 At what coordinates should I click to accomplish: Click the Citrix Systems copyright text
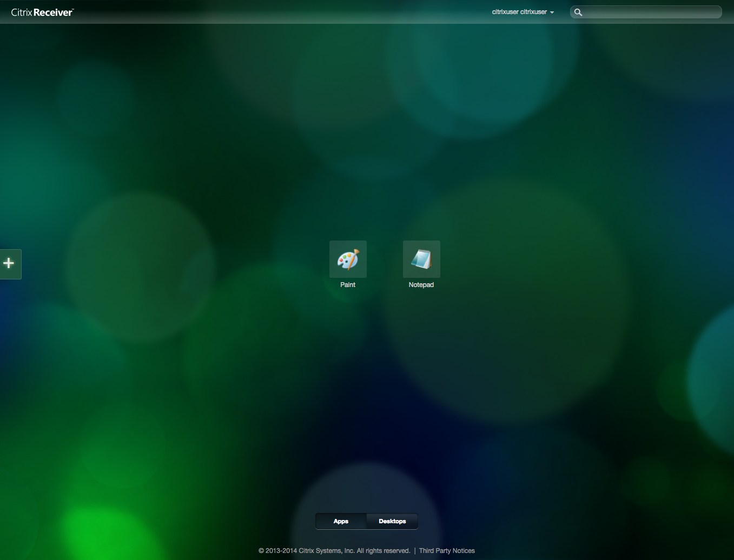334,551
